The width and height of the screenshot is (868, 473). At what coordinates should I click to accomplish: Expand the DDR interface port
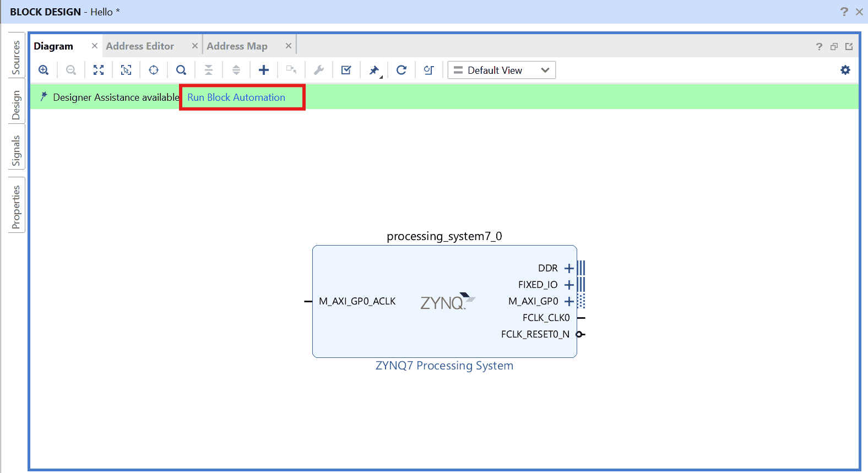(569, 268)
